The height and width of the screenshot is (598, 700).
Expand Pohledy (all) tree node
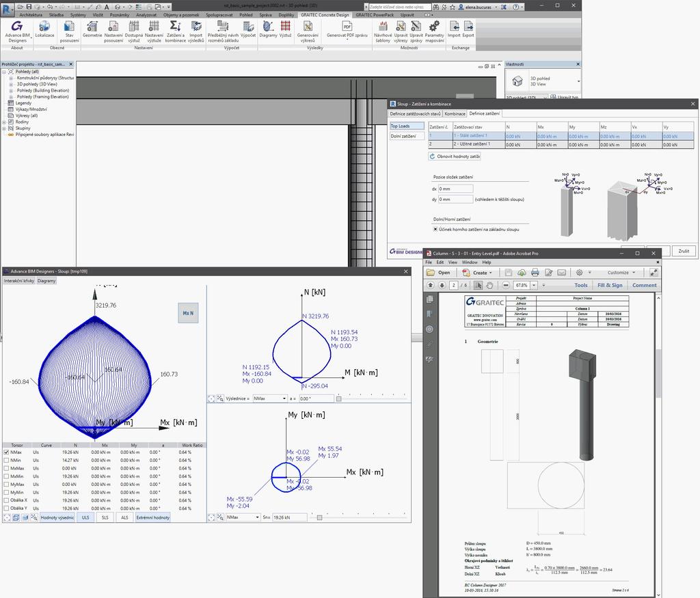4,71
